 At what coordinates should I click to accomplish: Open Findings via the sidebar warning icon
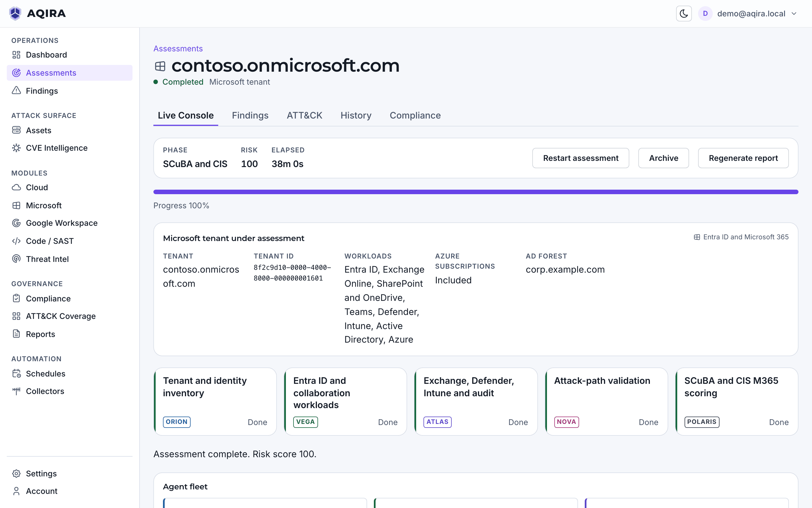coord(16,91)
